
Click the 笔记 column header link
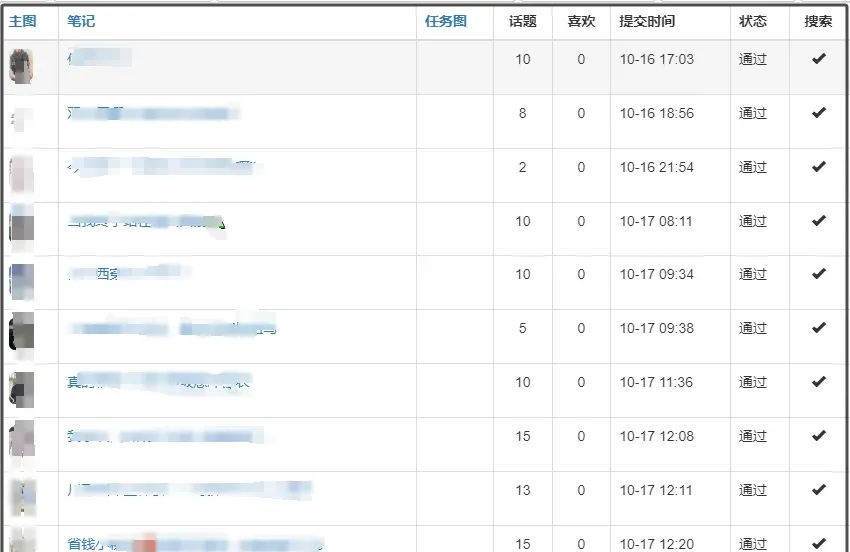(81, 21)
